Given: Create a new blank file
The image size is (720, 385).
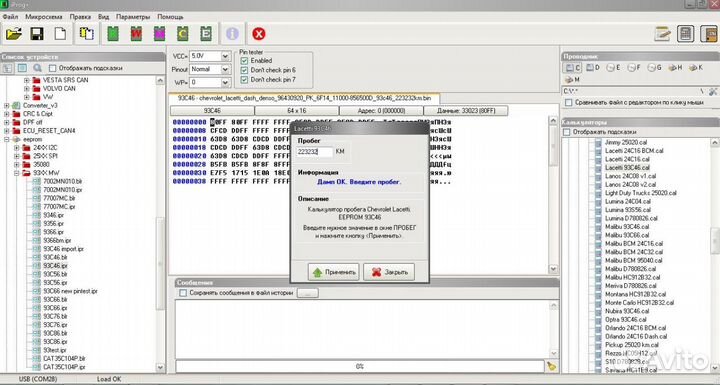Looking at the screenshot, I should tap(60, 34).
